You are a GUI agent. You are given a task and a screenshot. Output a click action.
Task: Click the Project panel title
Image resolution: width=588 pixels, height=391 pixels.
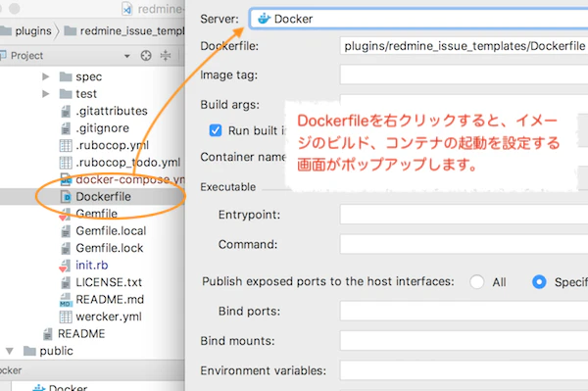(x=26, y=56)
